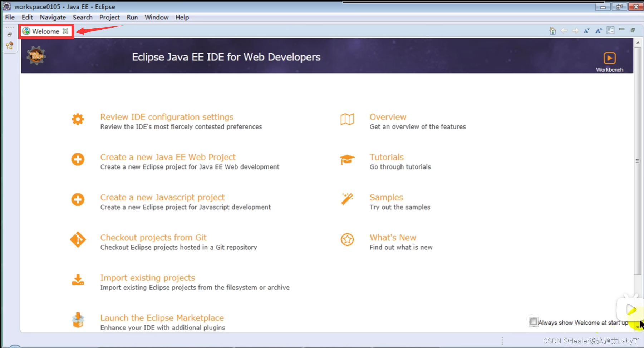Click 'Try out the samples' text
Viewport: 644px width, 348px height.
coord(400,207)
